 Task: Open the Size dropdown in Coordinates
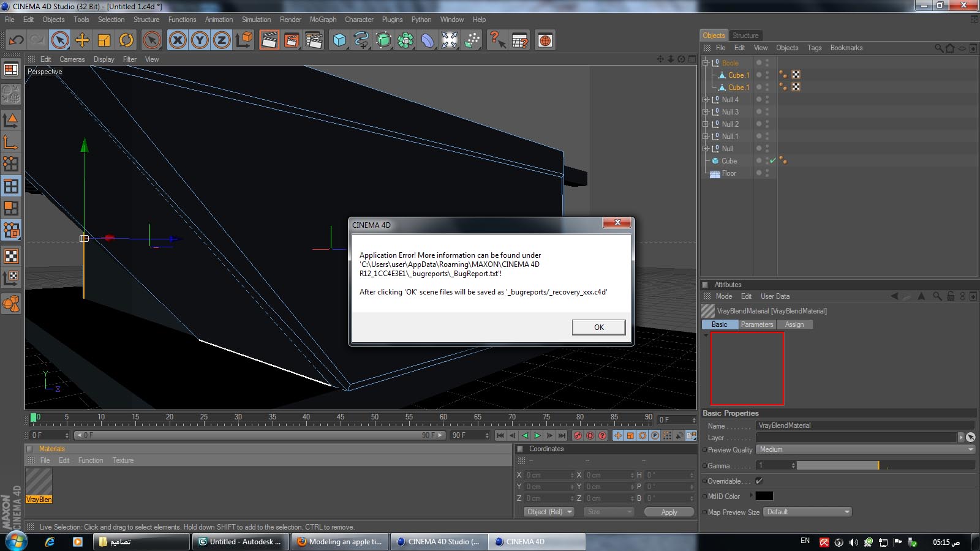pos(608,512)
